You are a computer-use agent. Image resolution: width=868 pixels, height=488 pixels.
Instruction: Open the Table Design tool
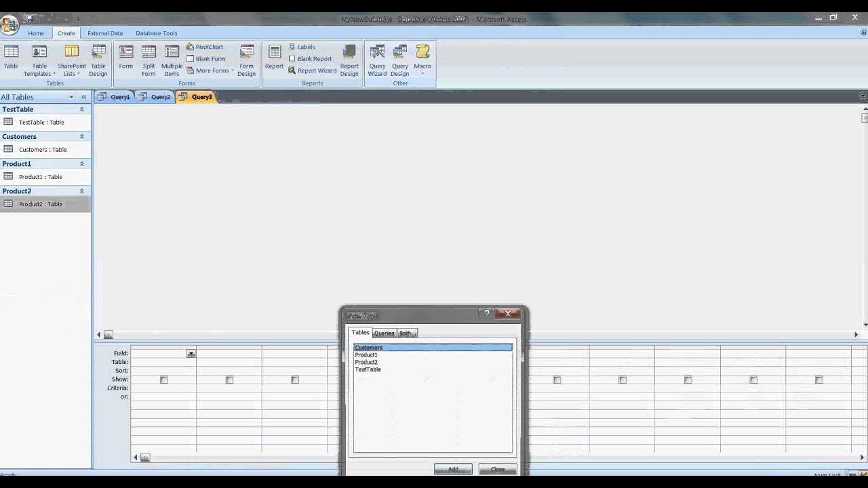coord(98,61)
